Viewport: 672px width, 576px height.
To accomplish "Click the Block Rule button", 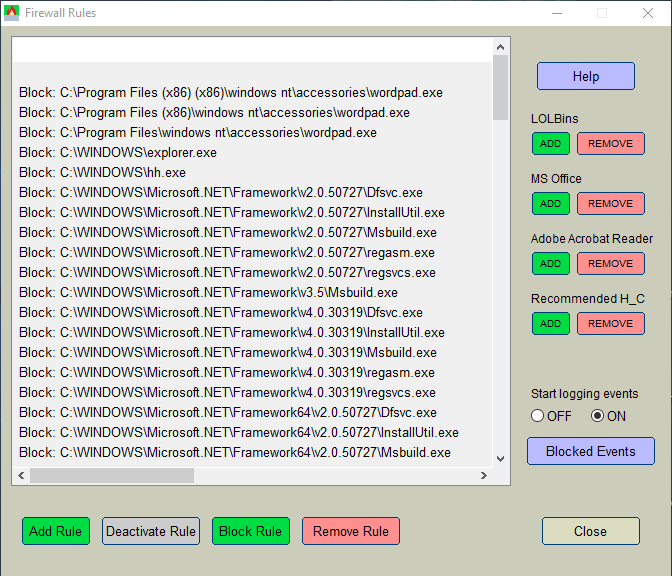I will 251,531.
